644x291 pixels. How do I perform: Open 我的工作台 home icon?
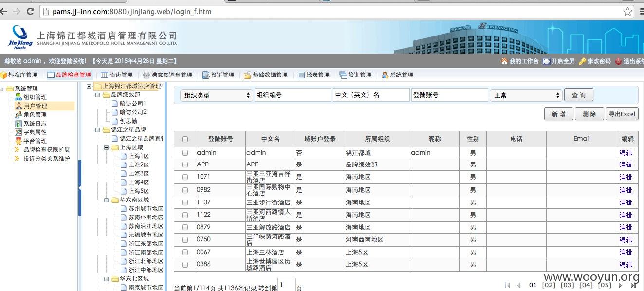[x=504, y=61]
